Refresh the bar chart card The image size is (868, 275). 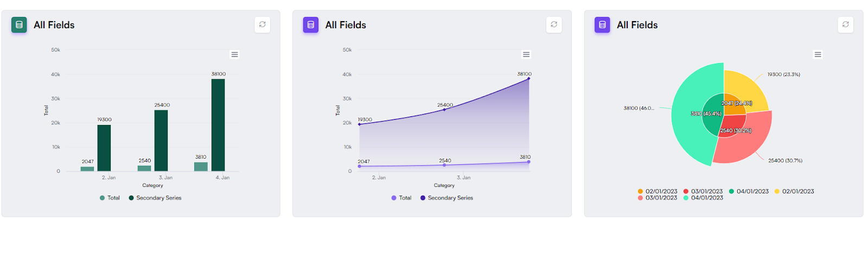tap(263, 24)
